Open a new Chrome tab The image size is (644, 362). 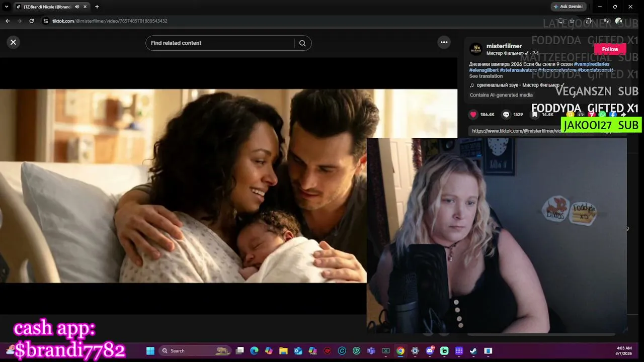coord(97,7)
